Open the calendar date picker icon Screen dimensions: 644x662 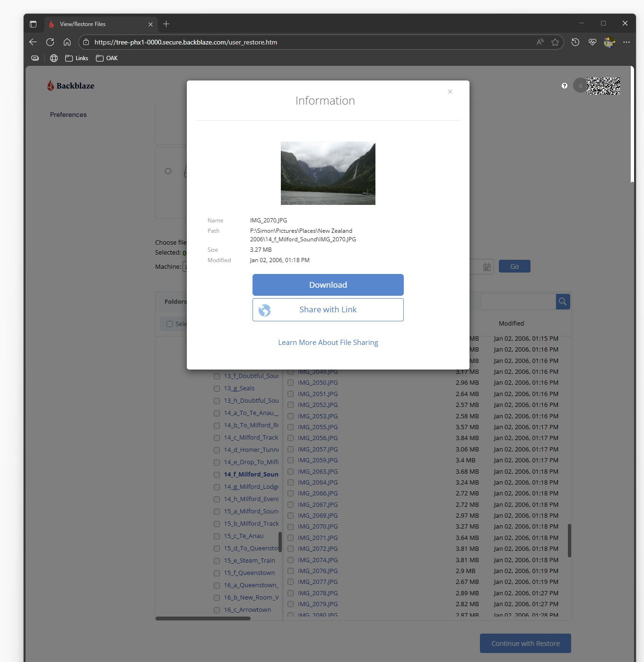[487, 267]
